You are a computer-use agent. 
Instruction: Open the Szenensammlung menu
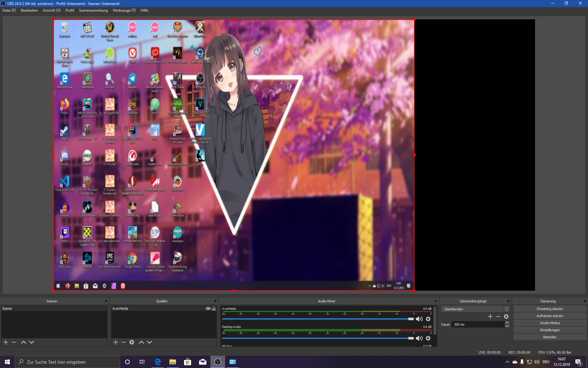93,10
